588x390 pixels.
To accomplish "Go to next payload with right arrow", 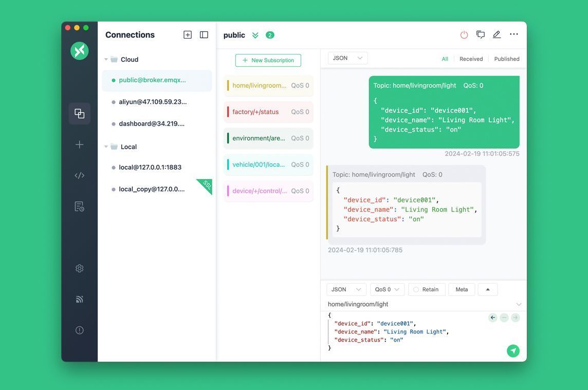I will (516, 317).
